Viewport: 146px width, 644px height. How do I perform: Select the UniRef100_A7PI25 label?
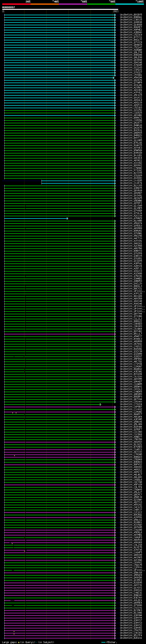pos(131,294)
